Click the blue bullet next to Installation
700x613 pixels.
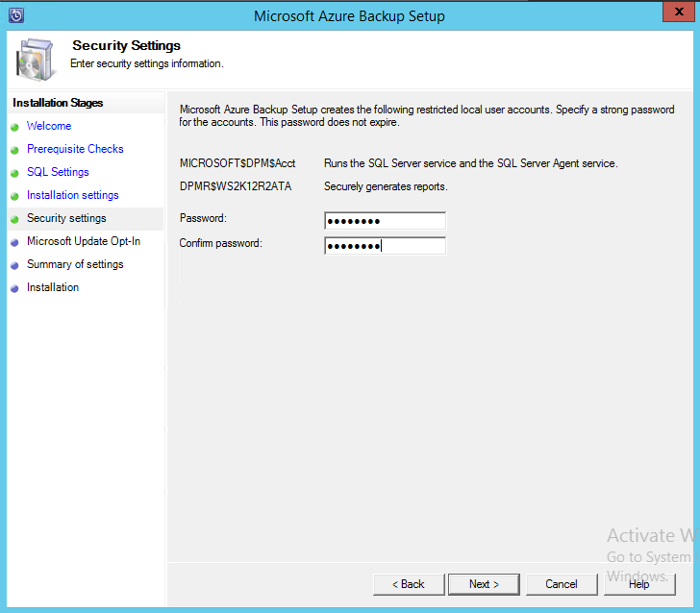pyautogui.click(x=15, y=288)
